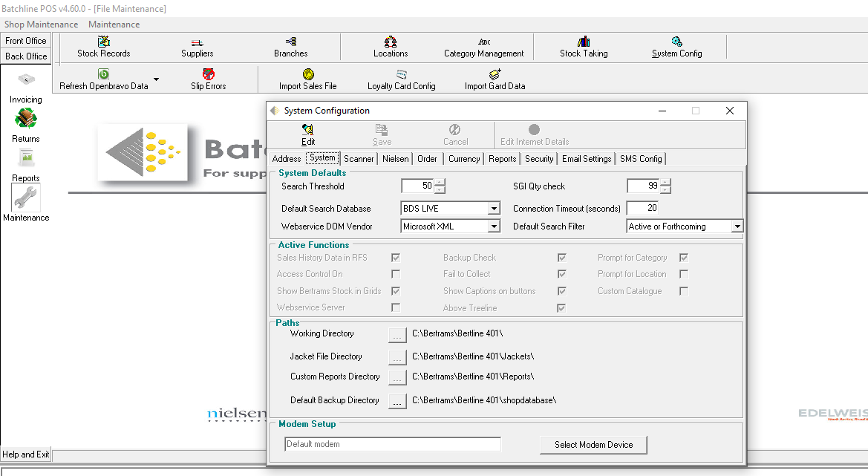Decrease the SGI Qty check value
868x476 pixels.
point(665,190)
